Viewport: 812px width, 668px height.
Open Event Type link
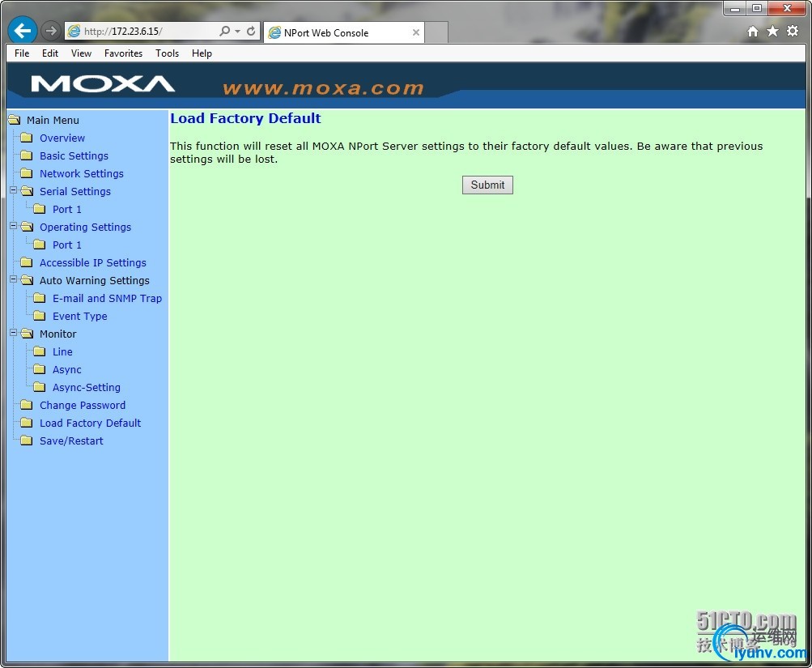click(x=80, y=317)
